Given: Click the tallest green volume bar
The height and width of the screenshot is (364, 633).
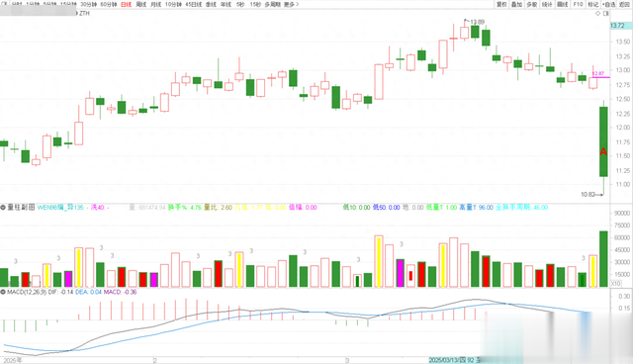Looking at the screenshot, I should click(603, 259).
